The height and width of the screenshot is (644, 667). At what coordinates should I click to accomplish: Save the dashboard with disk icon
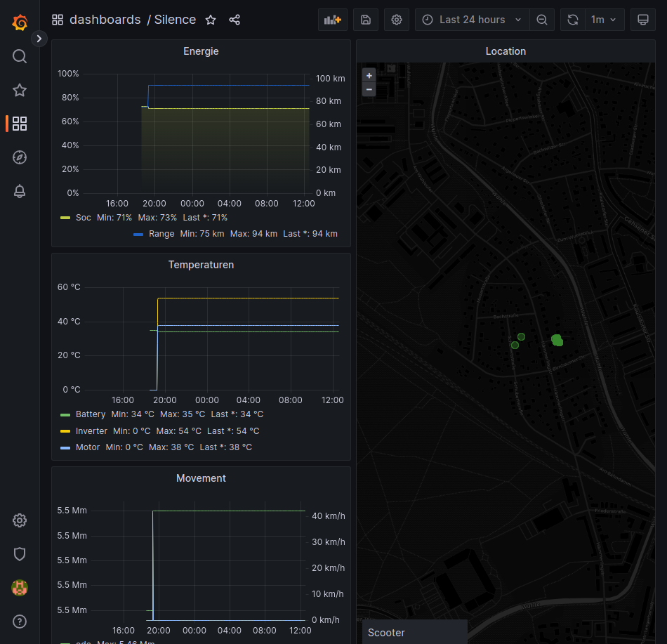pos(366,20)
